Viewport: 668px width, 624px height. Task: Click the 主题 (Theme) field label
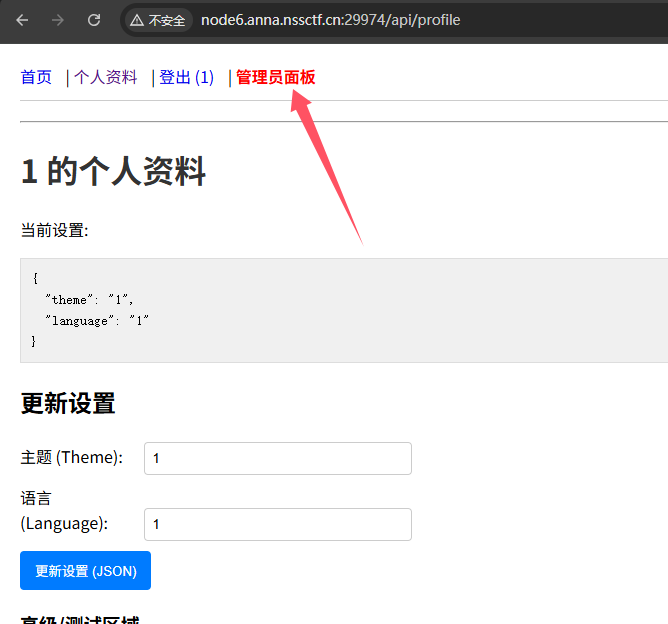(x=72, y=457)
